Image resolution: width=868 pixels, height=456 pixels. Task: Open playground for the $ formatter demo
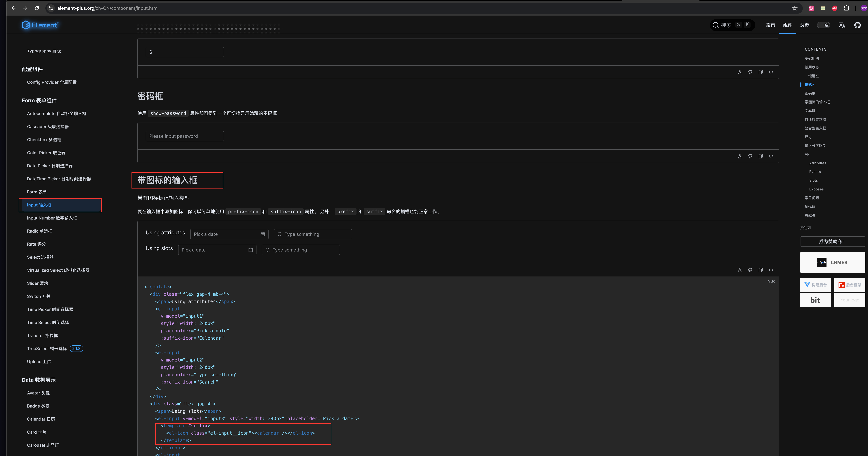pyautogui.click(x=740, y=72)
